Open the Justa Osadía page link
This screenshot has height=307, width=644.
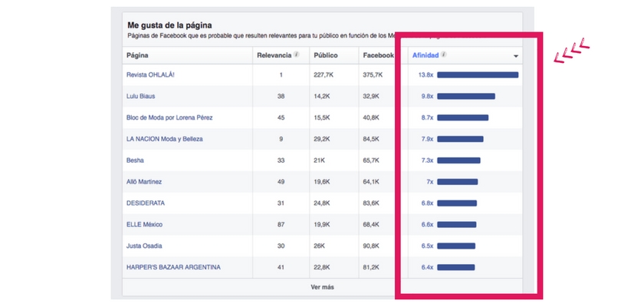[x=144, y=246]
